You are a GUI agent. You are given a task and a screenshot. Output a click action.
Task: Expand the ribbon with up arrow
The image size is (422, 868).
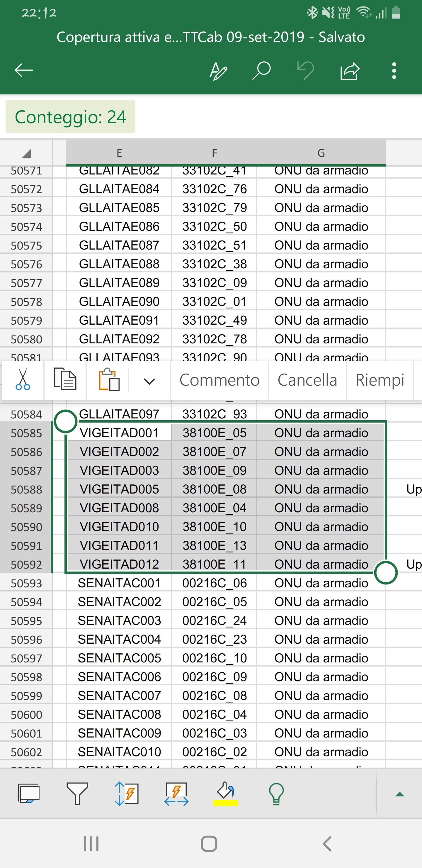(399, 794)
